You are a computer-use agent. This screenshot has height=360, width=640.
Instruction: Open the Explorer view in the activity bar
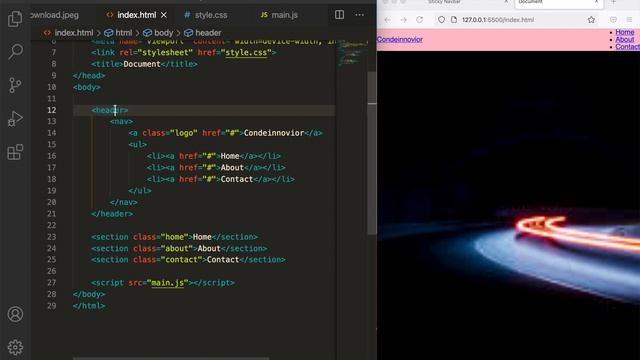[x=15, y=19]
